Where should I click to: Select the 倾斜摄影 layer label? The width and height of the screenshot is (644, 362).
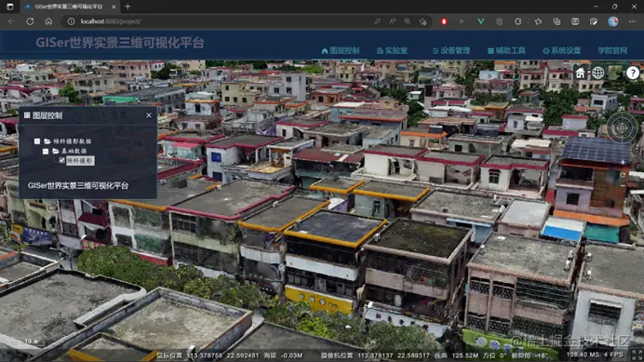[80, 161]
